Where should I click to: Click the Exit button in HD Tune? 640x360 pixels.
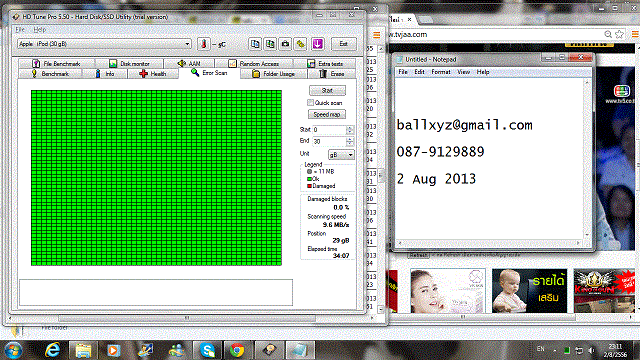[343, 44]
